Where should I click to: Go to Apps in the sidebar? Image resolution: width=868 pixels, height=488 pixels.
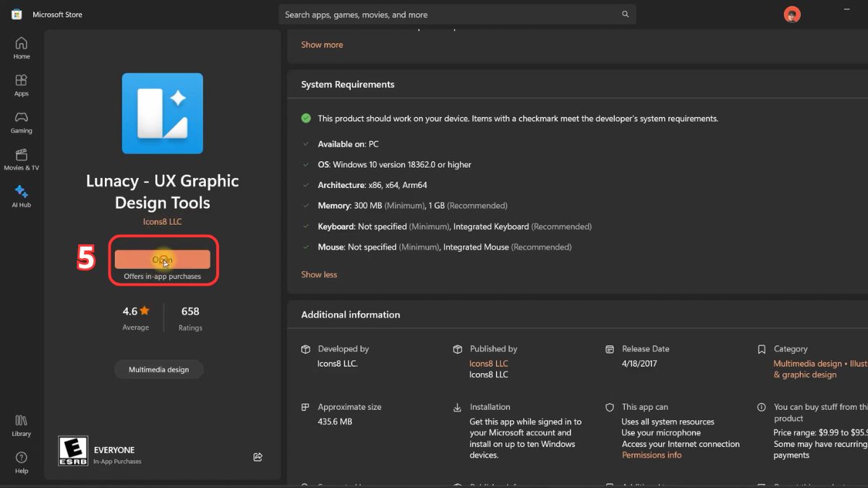22,85
